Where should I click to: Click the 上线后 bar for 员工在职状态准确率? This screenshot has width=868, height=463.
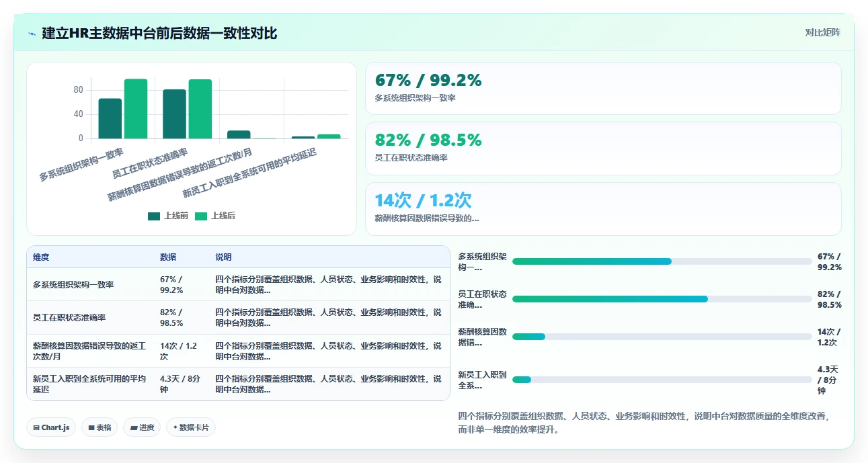(200, 109)
